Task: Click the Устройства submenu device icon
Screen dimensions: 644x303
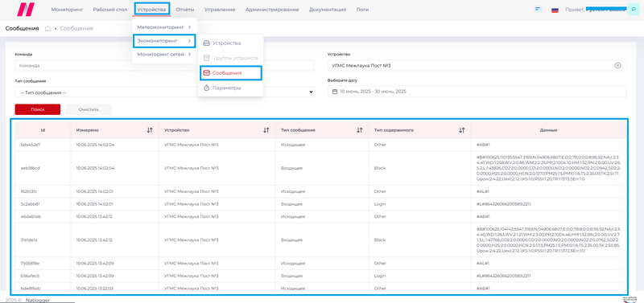Action: coord(207,43)
